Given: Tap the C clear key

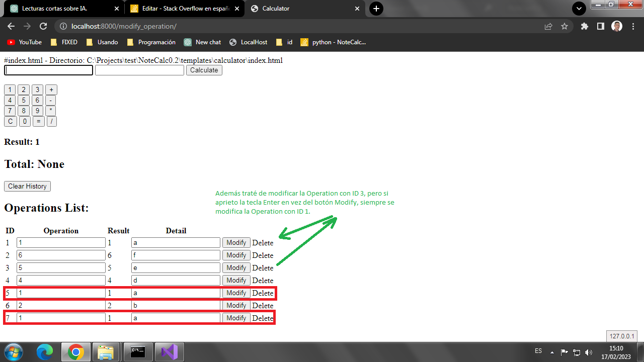Looking at the screenshot, I should coord(11,121).
